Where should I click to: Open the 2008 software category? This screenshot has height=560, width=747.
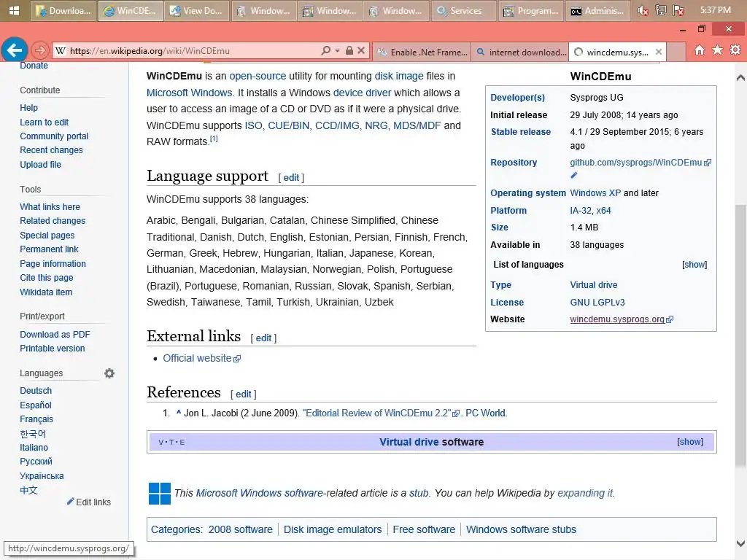coord(241,529)
